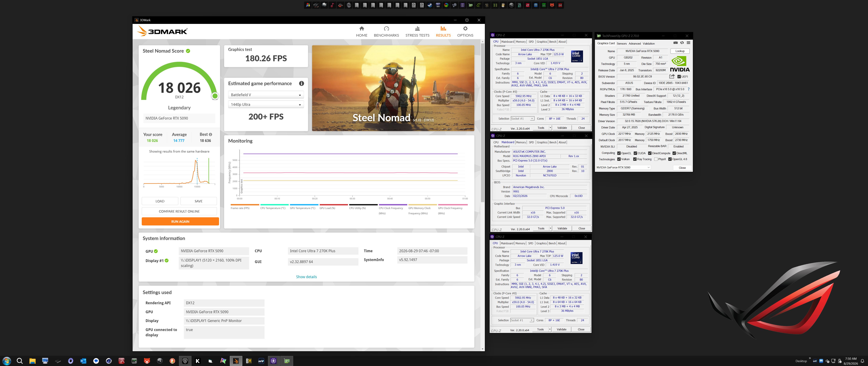Toggle the CUDA checkbox
Viewport: 868px width, 366px height.
click(x=636, y=153)
